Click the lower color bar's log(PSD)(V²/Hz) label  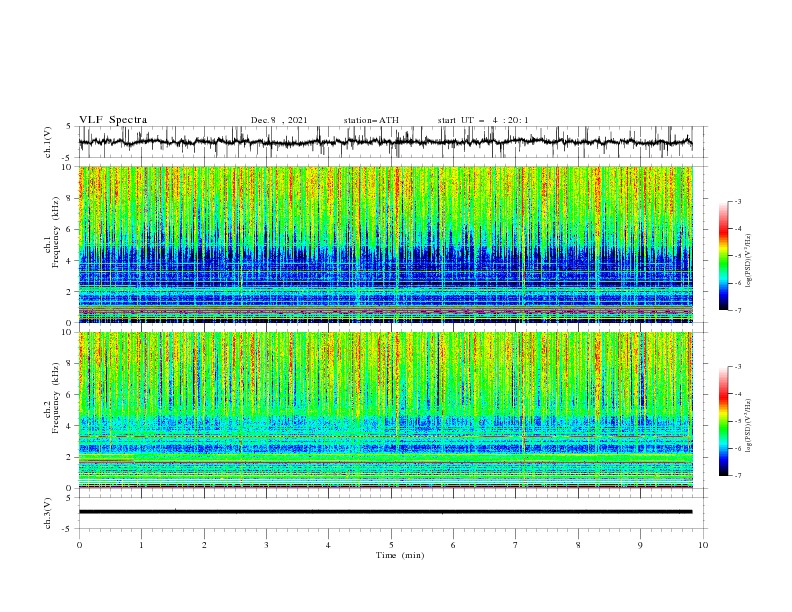pos(749,425)
